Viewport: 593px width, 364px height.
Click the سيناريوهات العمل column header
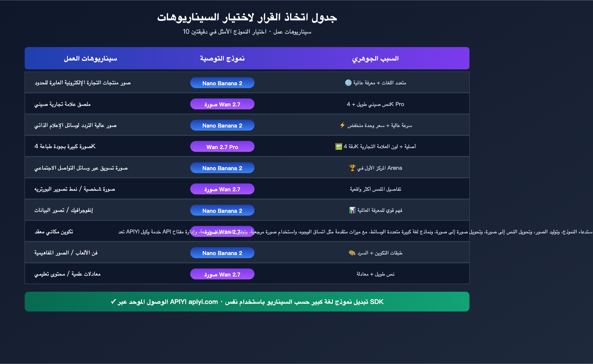pos(90,59)
